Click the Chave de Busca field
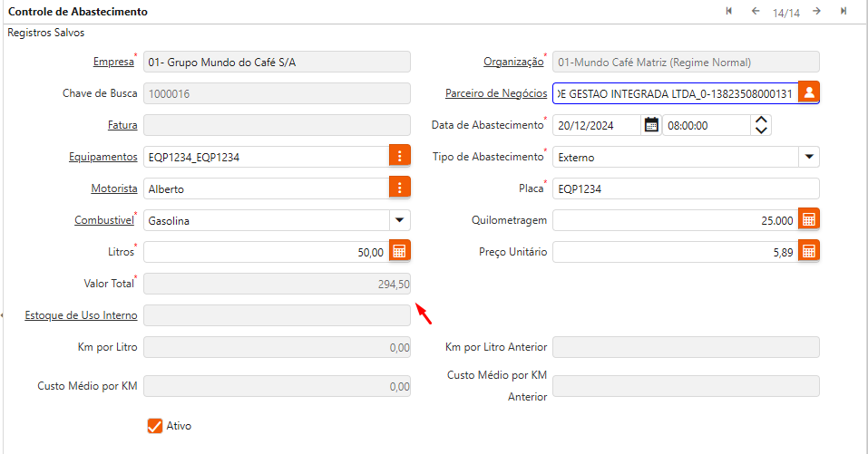868x454 pixels. pyautogui.click(x=277, y=93)
